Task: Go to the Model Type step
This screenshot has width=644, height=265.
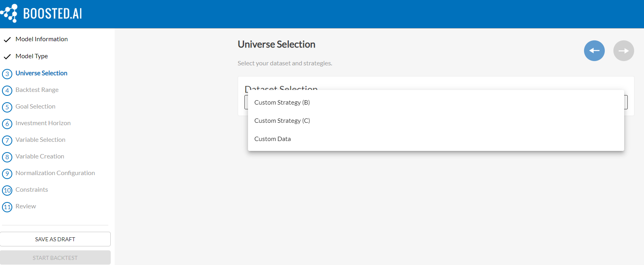Action: tap(32, 56)
